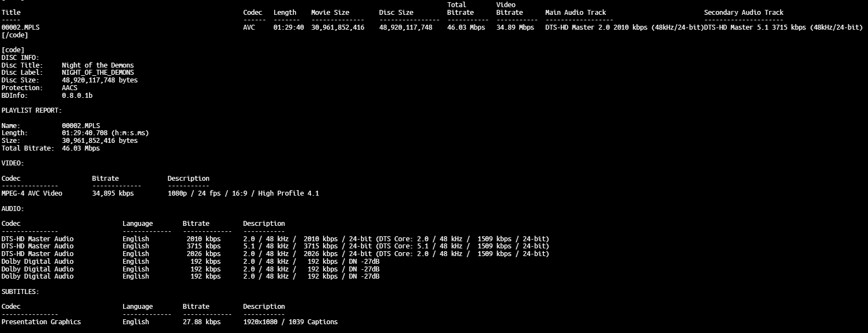
Task: Click the "DISC INFO:" heading
Action: [20, 58]
